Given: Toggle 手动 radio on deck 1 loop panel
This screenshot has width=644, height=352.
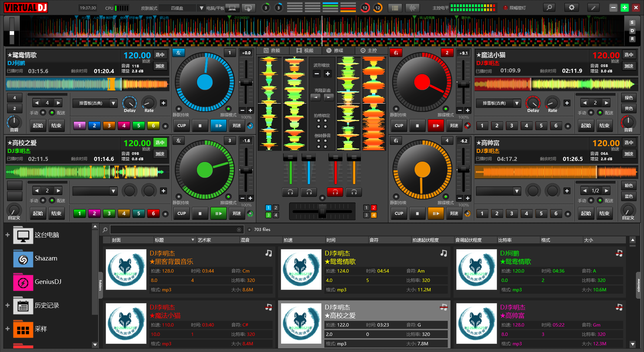Looking at the screenshot, I should tap(43, 113).
